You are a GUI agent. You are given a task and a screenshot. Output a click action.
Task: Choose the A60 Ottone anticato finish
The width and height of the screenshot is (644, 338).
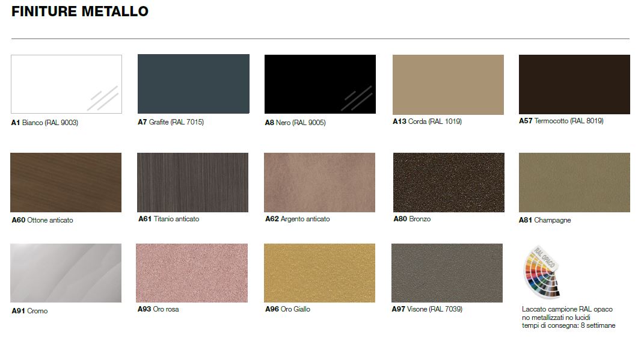tap(66, 182)
